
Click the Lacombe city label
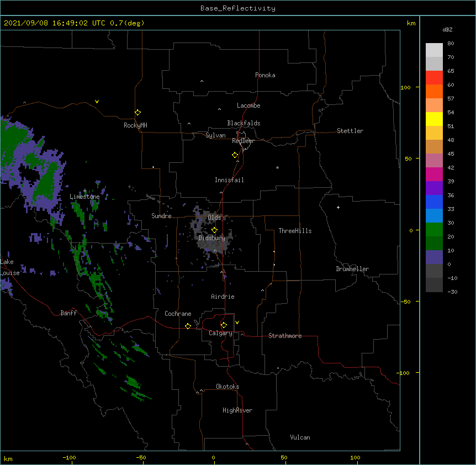click(248, 105)
